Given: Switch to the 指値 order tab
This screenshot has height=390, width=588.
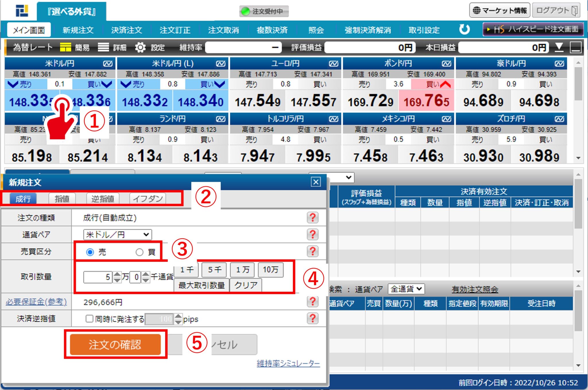Looking at the screenshot, I should coord(62,199).
